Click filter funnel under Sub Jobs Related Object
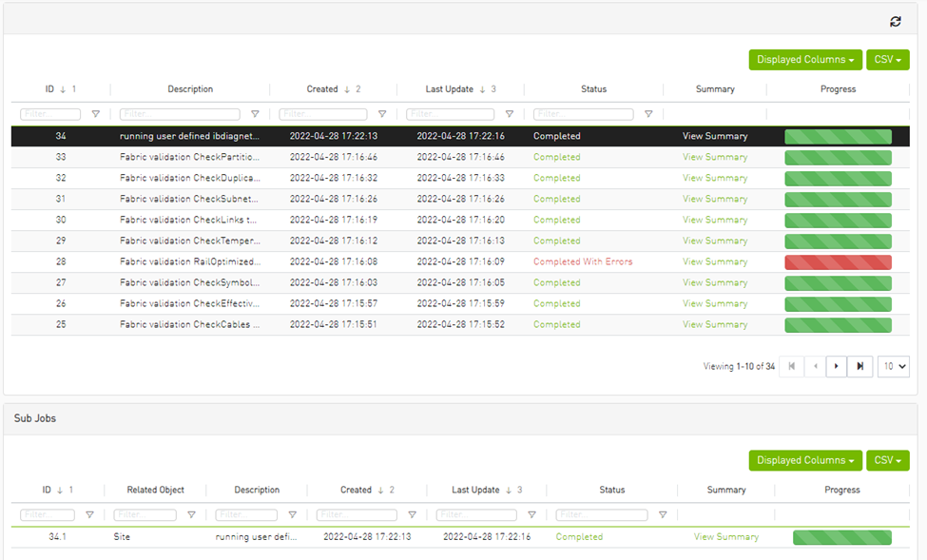The height and width of the screenshot is (560, 927). click(191, 515)
